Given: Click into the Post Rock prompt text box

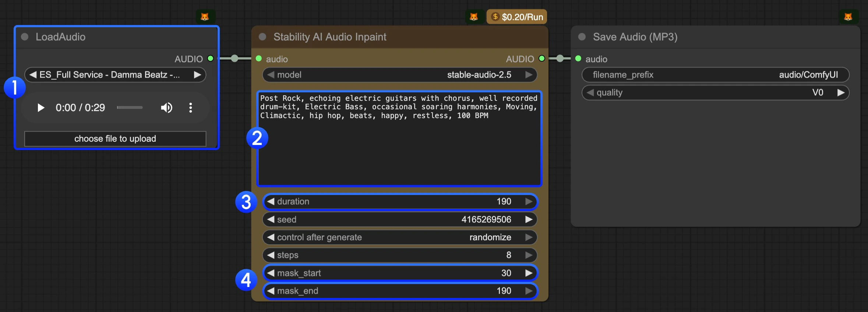Looking at the screenshot, I should 399,147.
